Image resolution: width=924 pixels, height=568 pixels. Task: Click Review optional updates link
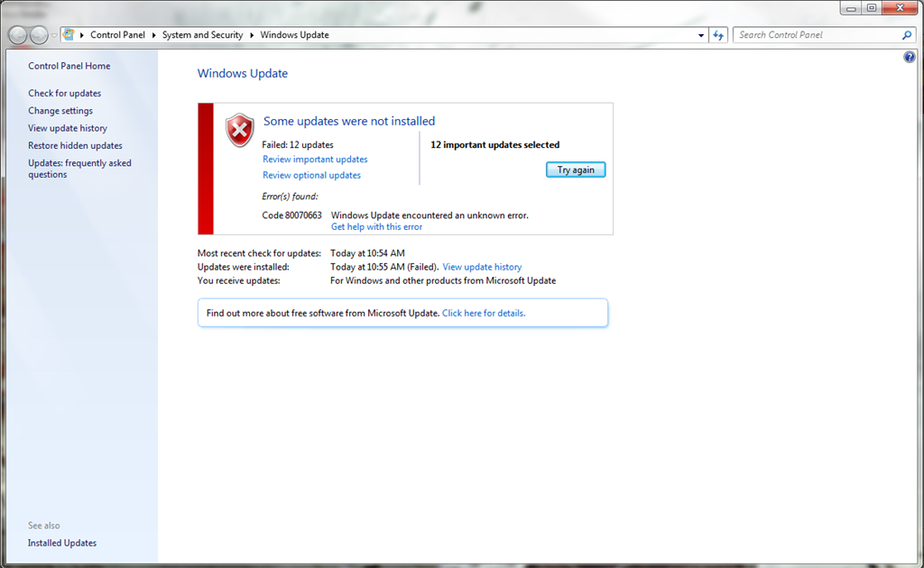[x=311, y=175]
